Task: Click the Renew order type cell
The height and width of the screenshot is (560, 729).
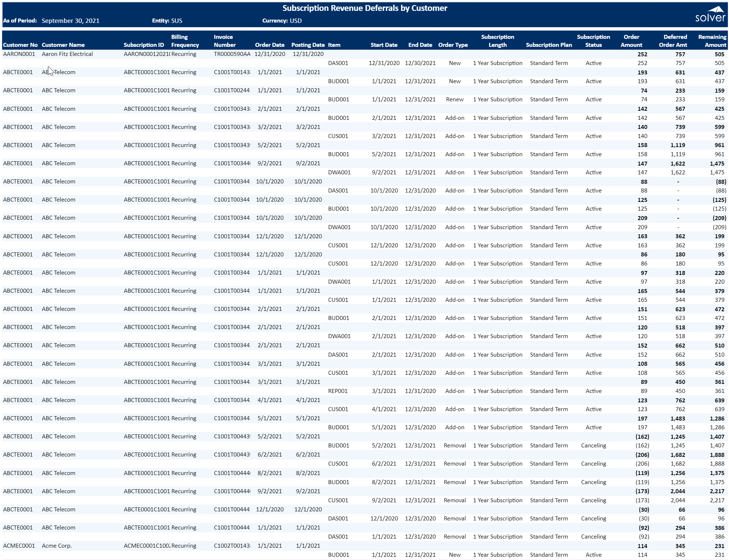Action: 455,100
